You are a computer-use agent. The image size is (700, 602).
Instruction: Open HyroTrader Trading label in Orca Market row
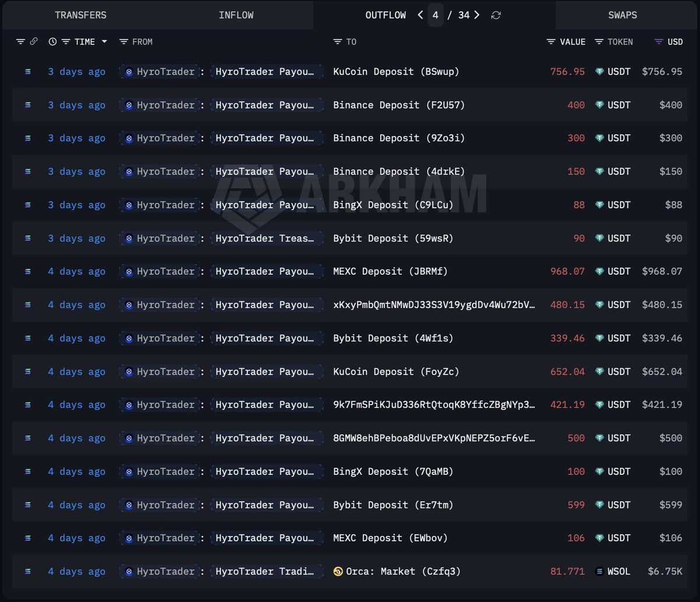pos(267,571)
